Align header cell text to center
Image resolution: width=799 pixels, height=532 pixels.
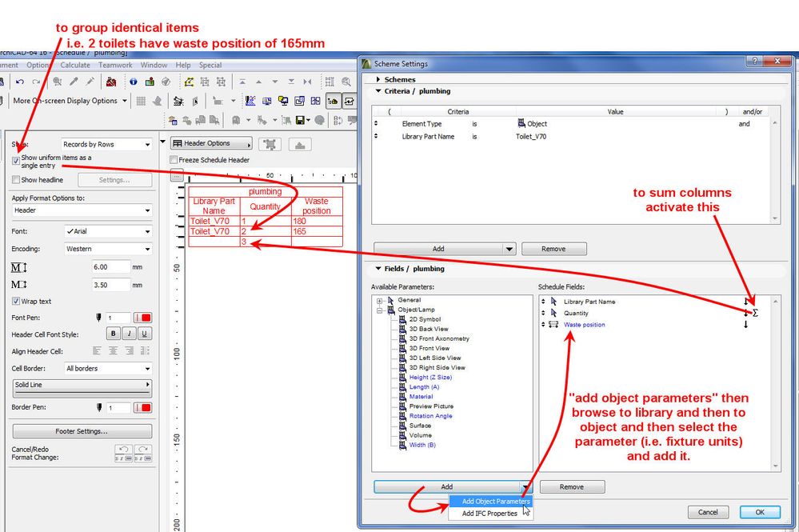point(113,351)
